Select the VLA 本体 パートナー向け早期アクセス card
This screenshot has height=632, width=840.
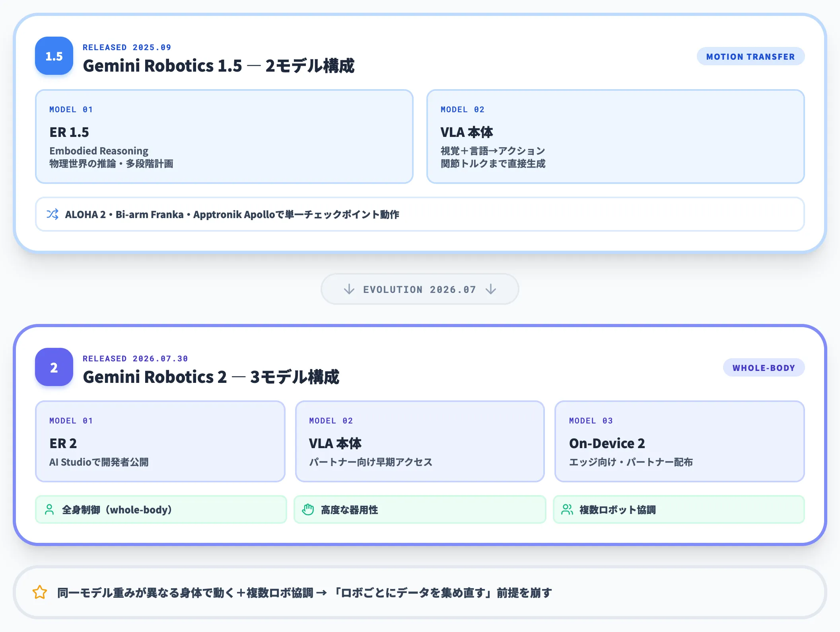(420, 441)
